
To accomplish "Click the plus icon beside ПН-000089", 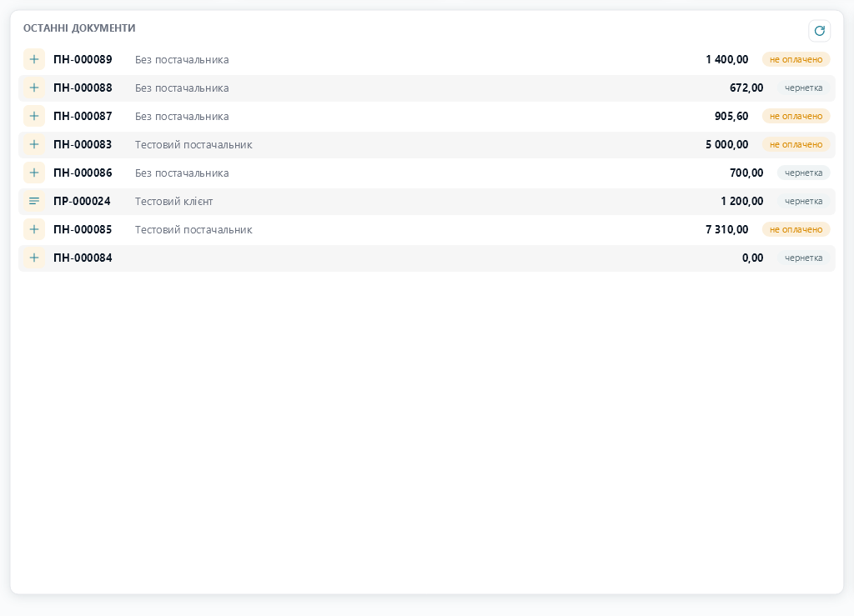I will (x=33, y=59).
